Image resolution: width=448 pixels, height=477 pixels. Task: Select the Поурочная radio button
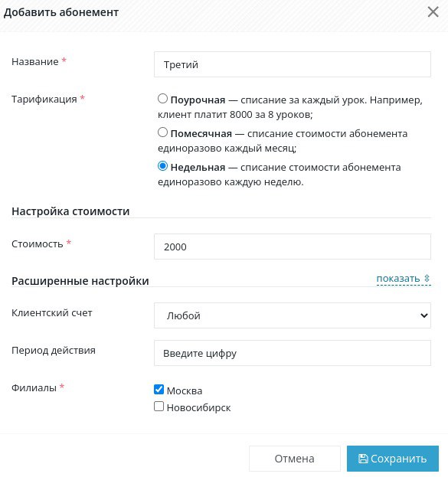[x=162, y=99]
